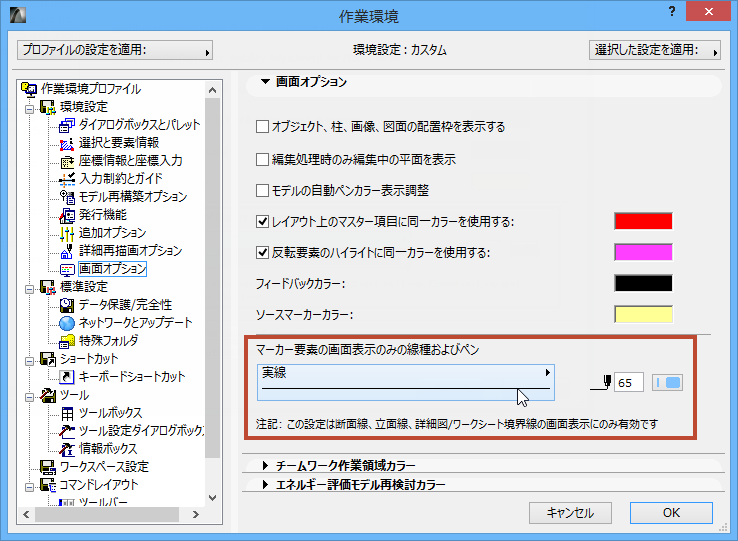Collapse the 標準設定 tree node
This screenshot has width=738, height=541.
coord(30,289)
